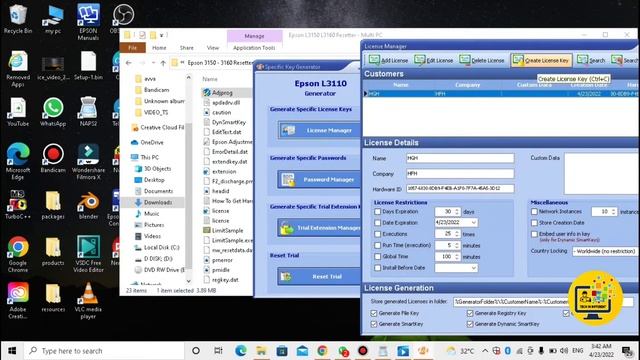Select Downloads in Explorer sidebar
This screenshot has height=360, width=640.
pos(158,202)
